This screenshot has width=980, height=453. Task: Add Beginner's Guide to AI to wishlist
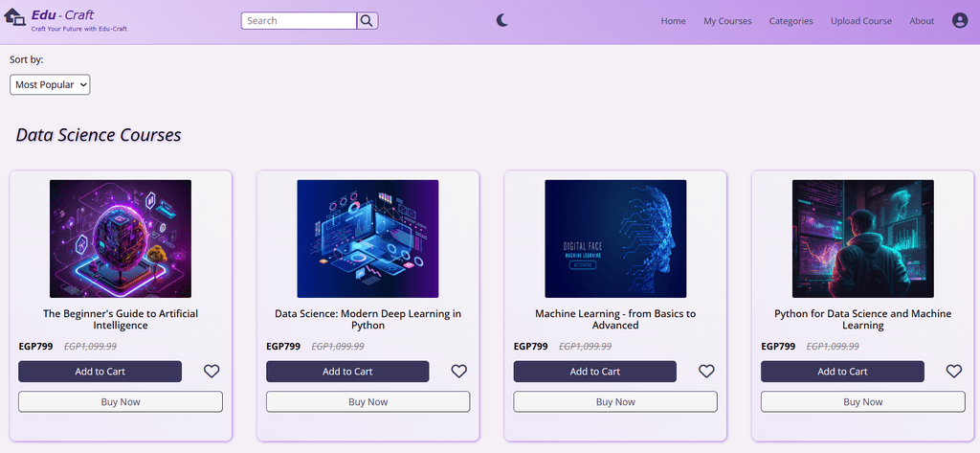[212, 371]
